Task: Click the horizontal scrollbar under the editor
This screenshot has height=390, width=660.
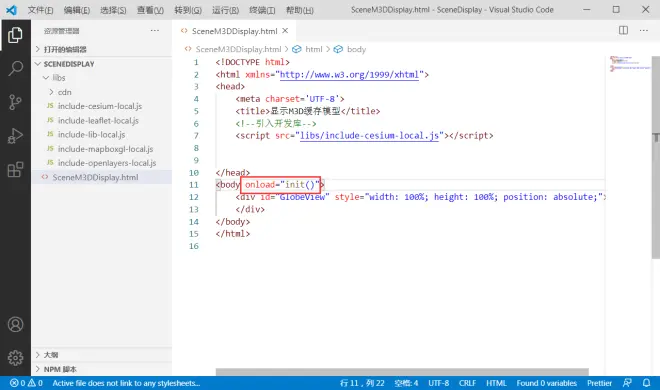Action: 402,372
